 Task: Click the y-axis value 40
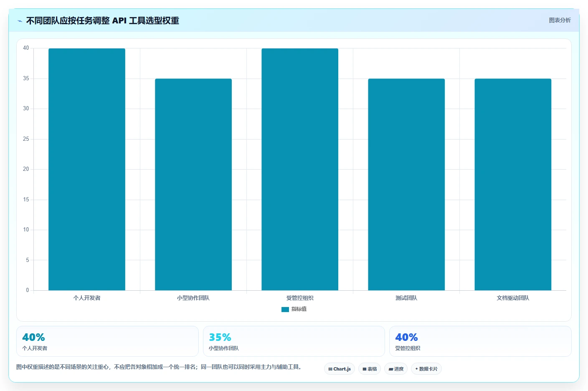[26, 48]
